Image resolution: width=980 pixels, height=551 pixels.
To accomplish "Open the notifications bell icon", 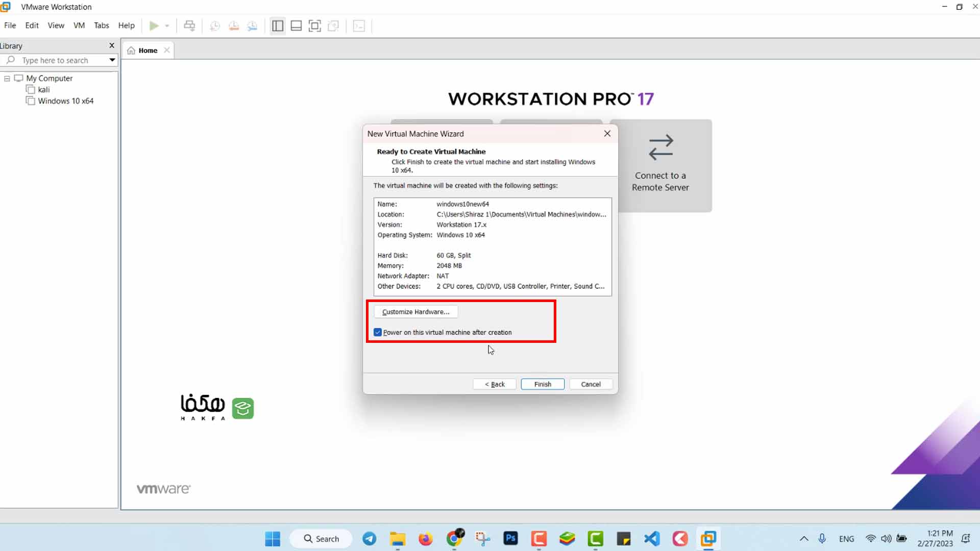I will point(966,539).
